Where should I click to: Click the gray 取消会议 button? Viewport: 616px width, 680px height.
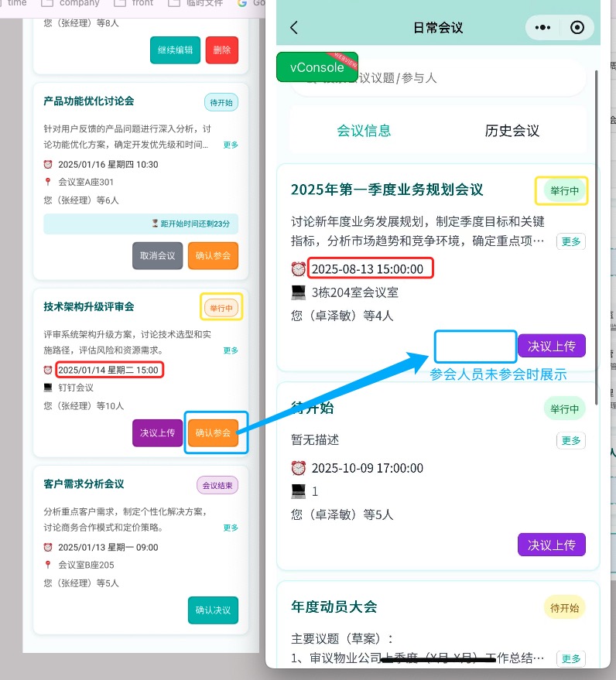(157, 256)
